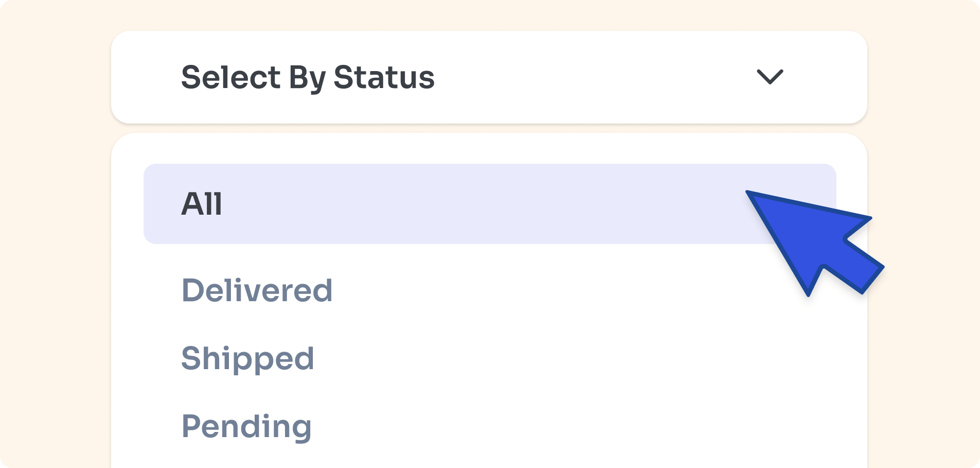Click the empty space right of Delivered
This screenshot has width=980, height=468.
(540, 290)
